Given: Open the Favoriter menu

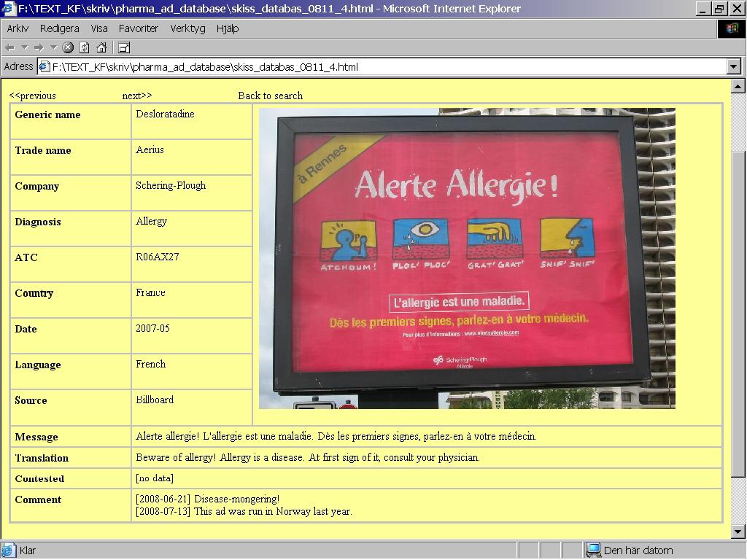Looking at the screenshot, I should [x=138, y=28].
